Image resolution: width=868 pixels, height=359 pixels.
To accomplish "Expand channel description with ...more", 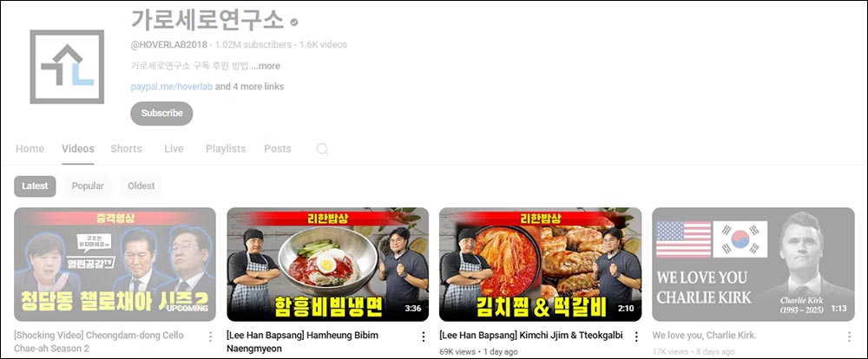I will [266, 66].
